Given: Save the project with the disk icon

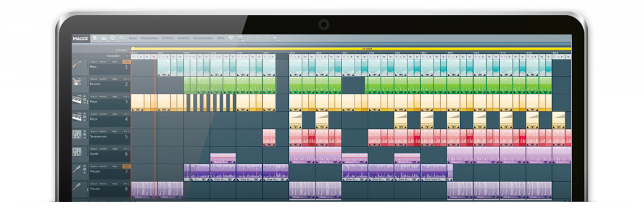Looking at the screenshot, I should 113,38.
